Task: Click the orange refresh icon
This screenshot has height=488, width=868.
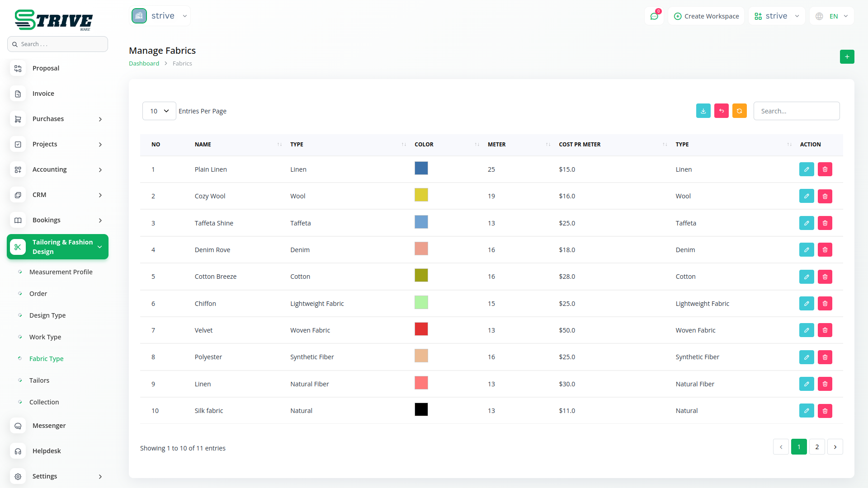Action: click(x=739, y=111)
